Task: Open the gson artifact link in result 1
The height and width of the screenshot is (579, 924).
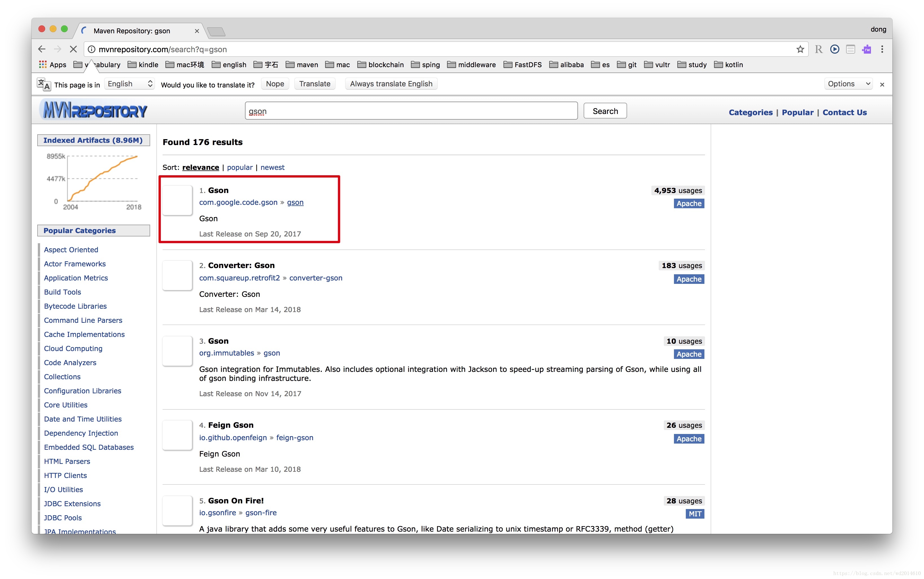Action: pos(295,202)
